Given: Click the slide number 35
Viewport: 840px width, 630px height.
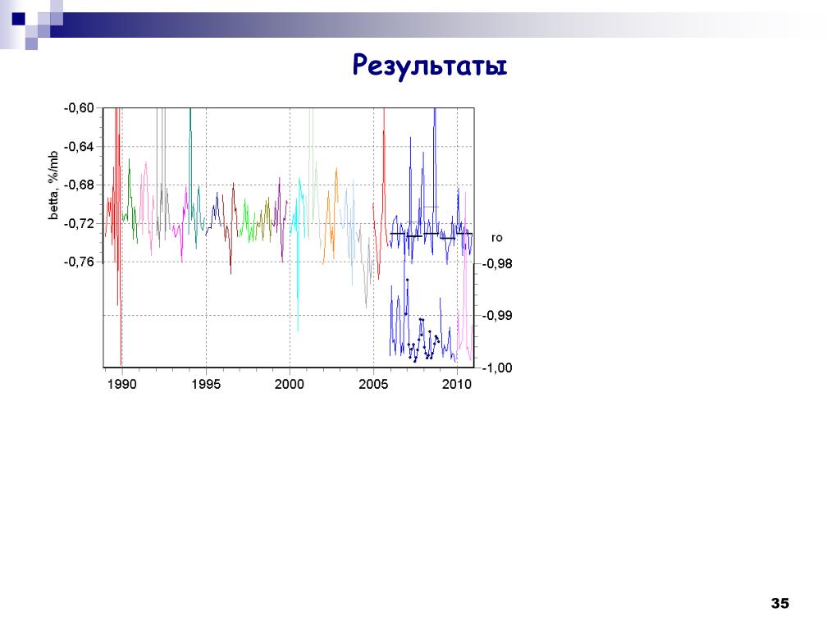Looking at the screenshot, I should pos(779,603).
